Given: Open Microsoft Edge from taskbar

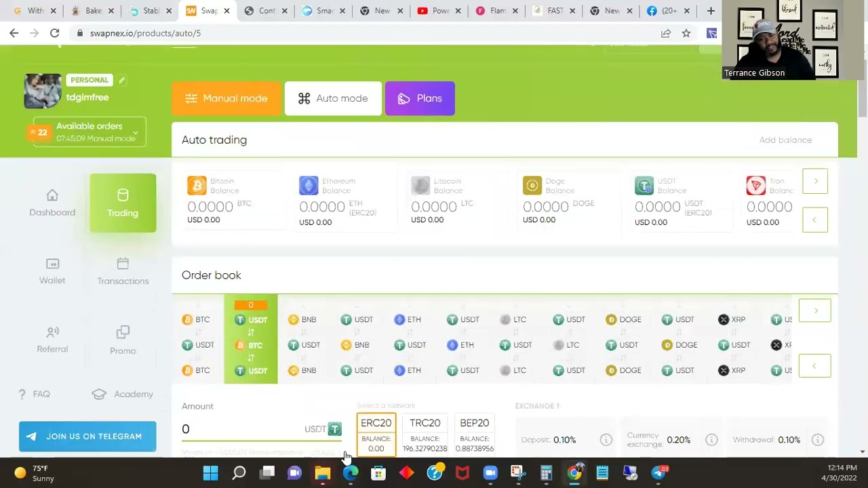Looking at the screenshot, I should [351, 473].
